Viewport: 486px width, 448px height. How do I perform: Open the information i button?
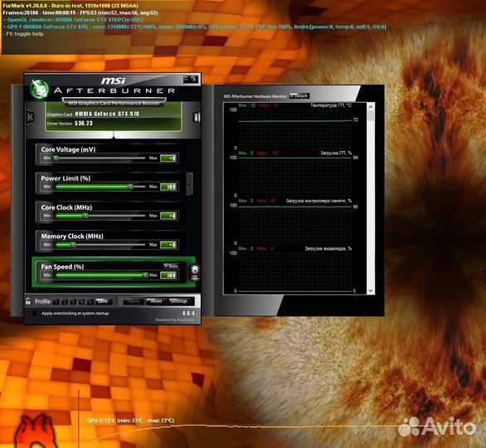point(197,117)
